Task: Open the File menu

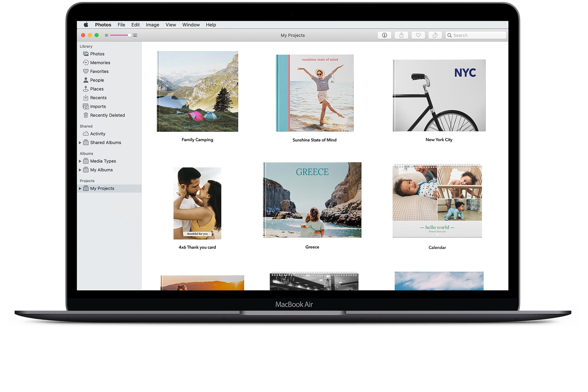Action: tap(121, 25)
